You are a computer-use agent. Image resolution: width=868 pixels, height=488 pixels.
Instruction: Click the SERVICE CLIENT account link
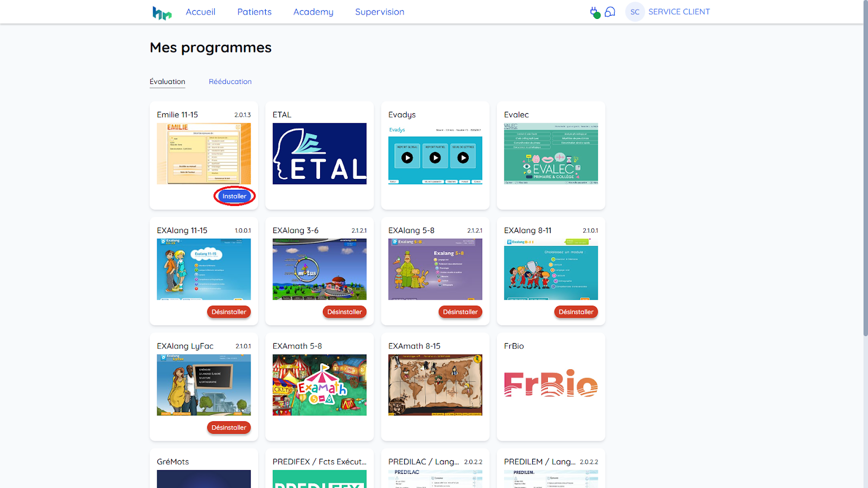pos(679,12)
